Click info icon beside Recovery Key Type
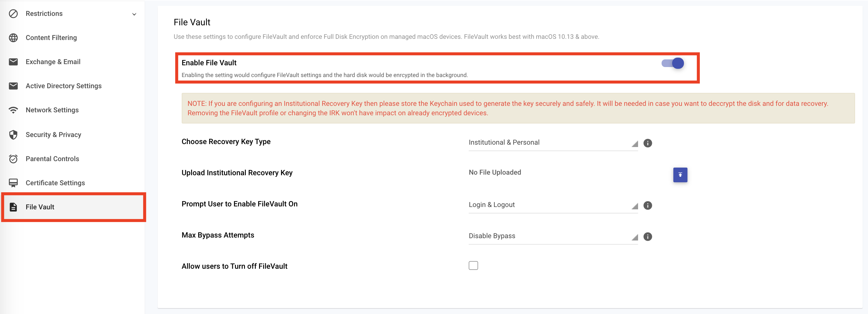 (x=647, y=143)
